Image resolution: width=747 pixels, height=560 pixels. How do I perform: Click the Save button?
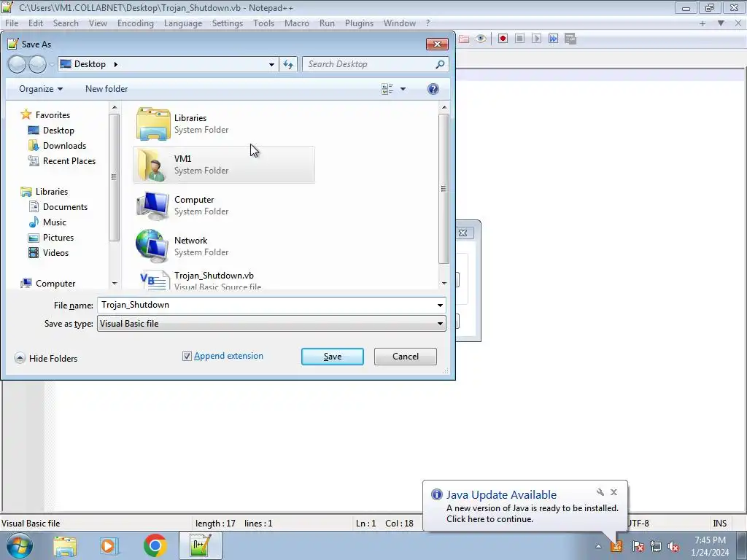(x=333, y=357)
